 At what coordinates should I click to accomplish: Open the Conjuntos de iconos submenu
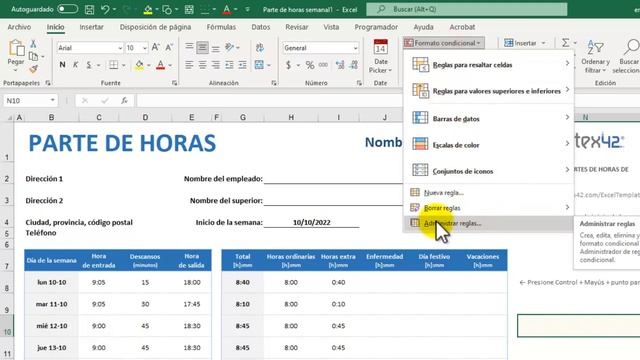(x=489, y=171)
